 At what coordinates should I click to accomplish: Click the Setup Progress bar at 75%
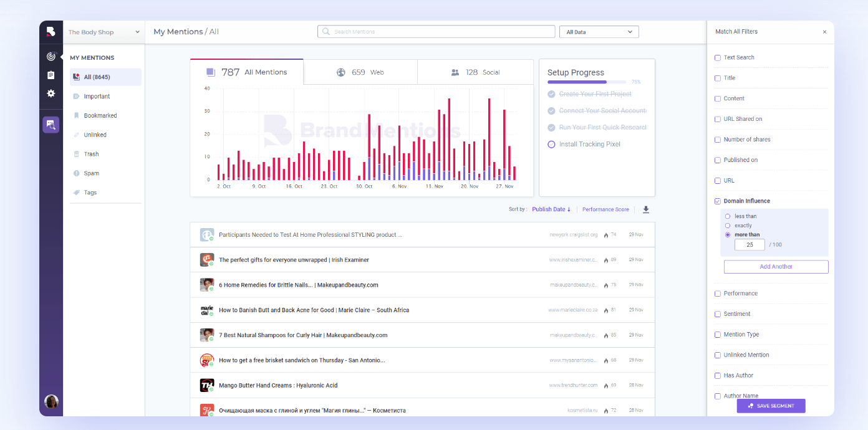(587, 82)
